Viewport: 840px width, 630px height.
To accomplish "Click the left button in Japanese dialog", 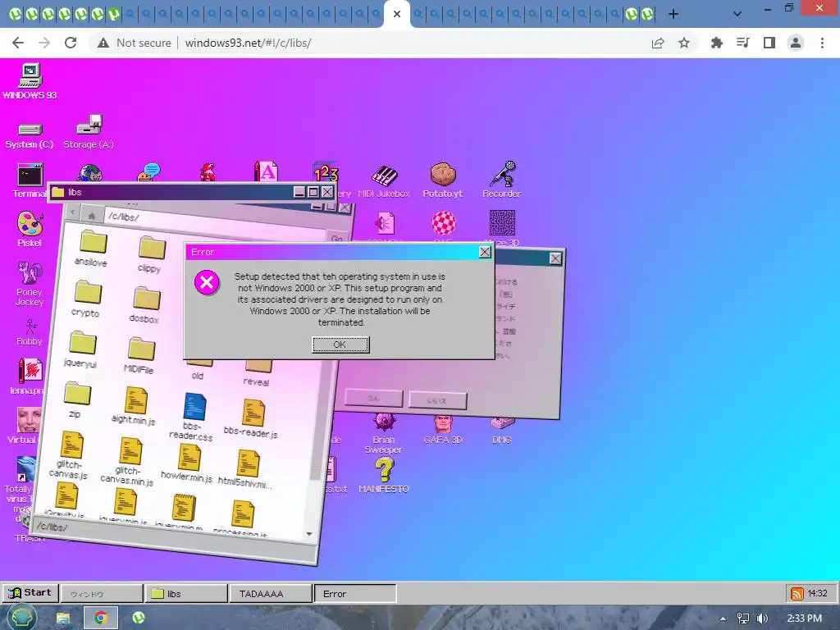I will click(x=374, y=398).
